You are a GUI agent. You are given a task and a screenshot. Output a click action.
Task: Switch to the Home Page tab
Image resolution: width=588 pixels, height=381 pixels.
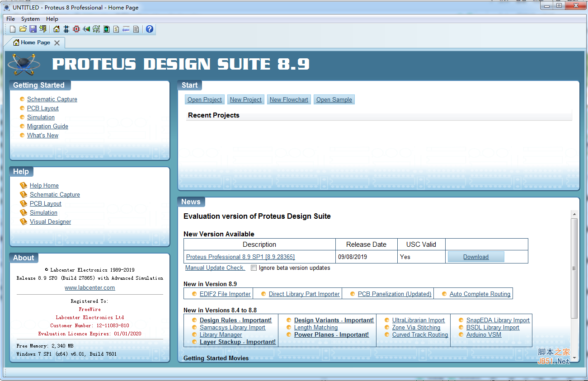pos(35,42)
